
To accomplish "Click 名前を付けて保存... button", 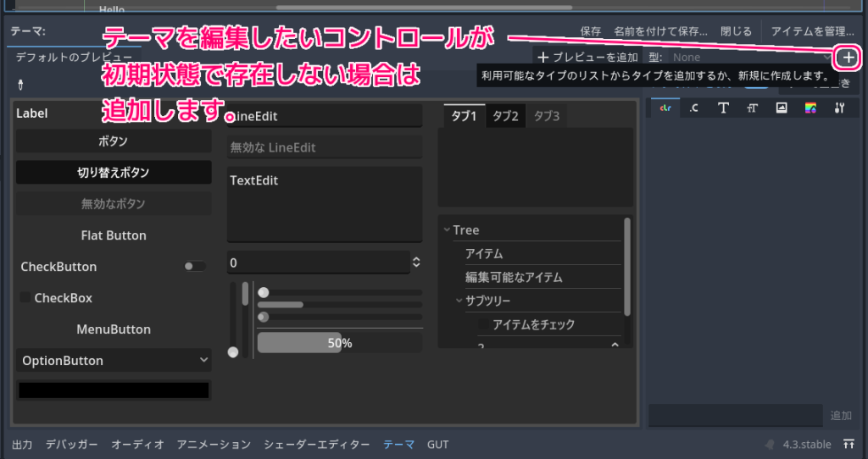I will point(661,31).
